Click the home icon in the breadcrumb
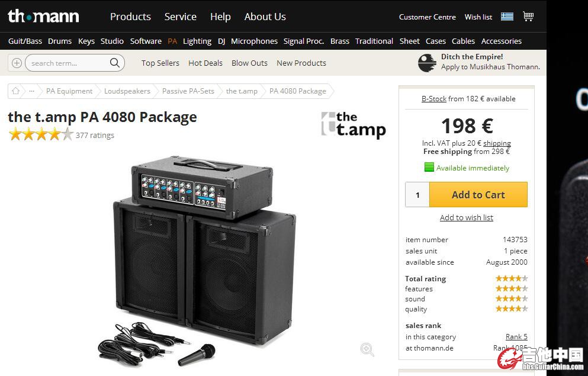 [16, 91]
